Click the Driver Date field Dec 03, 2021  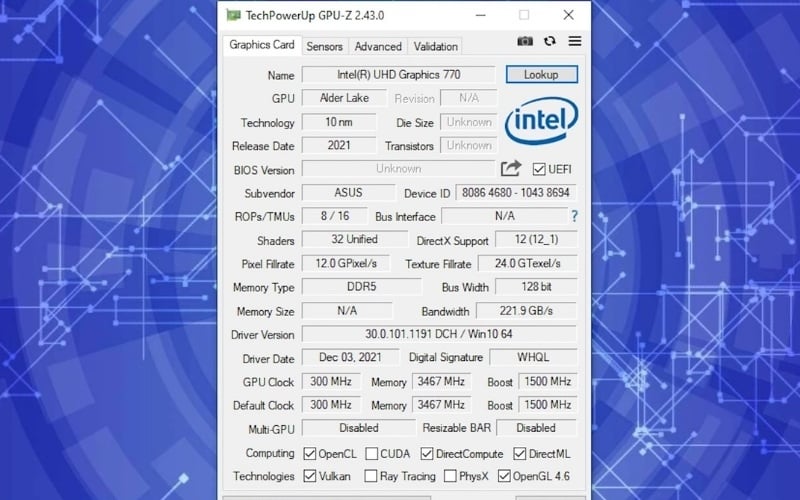[351, 357]
